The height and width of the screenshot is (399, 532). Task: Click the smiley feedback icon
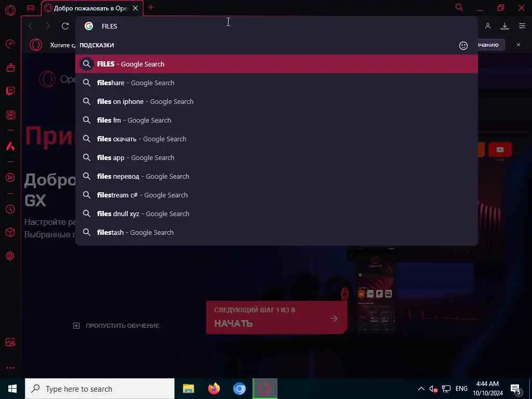pyautogui.click(x=463, y=46)
